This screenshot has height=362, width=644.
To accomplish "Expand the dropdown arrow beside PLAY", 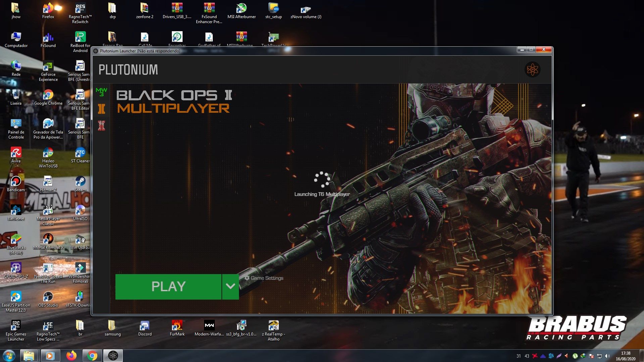I will click(x=231, y=287).
